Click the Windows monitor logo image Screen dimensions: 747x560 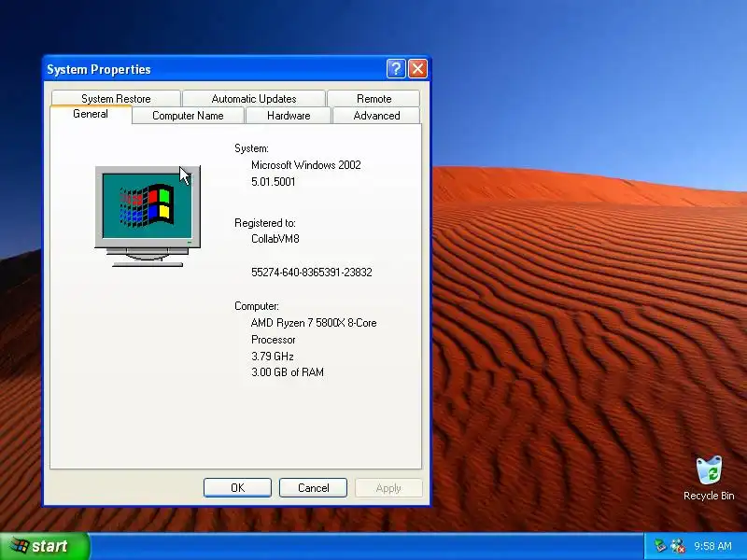(x=148, y=216)
